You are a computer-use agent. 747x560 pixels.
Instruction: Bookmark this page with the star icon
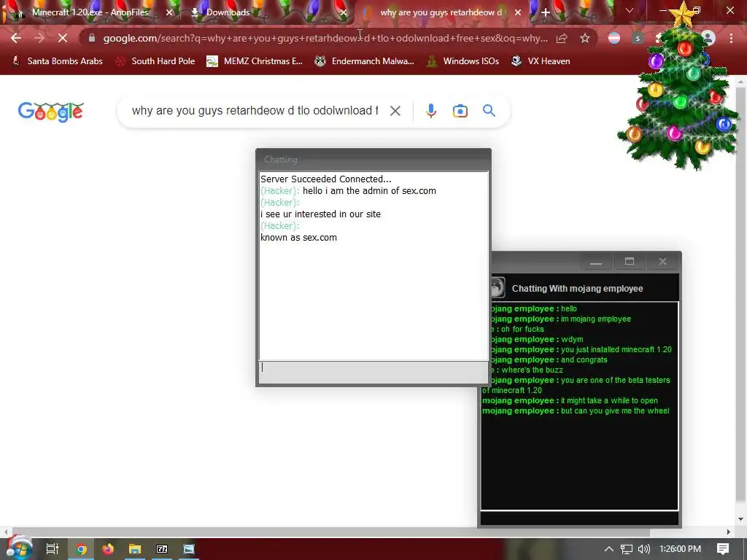(585, 38)
